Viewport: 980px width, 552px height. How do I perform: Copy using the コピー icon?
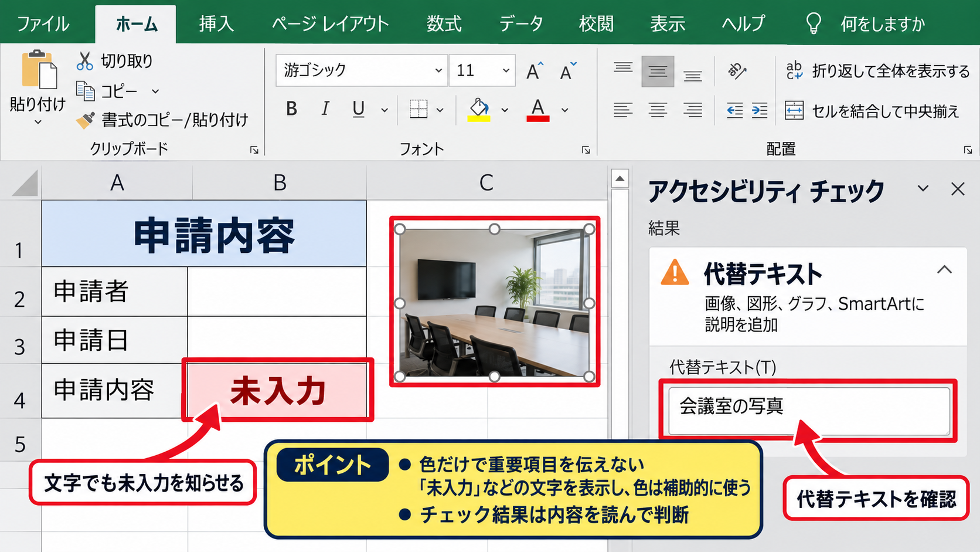(x=86, y=91)
